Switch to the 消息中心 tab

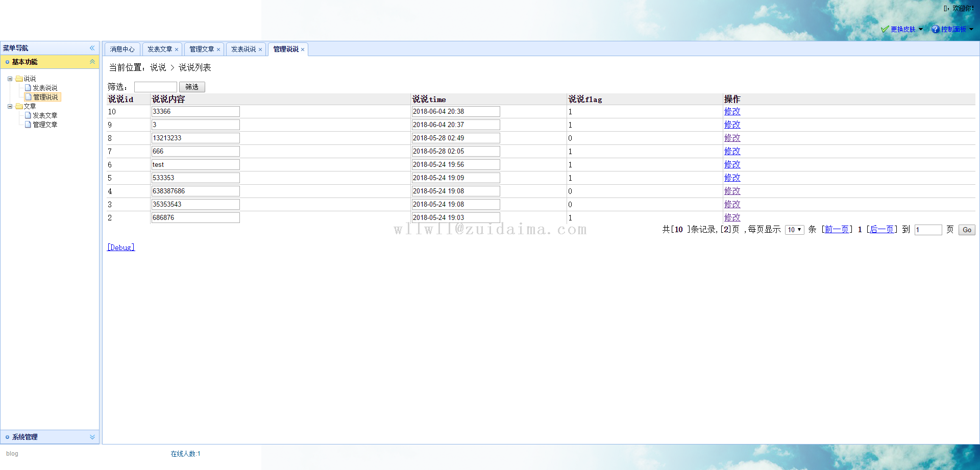[x=122, y=50]
